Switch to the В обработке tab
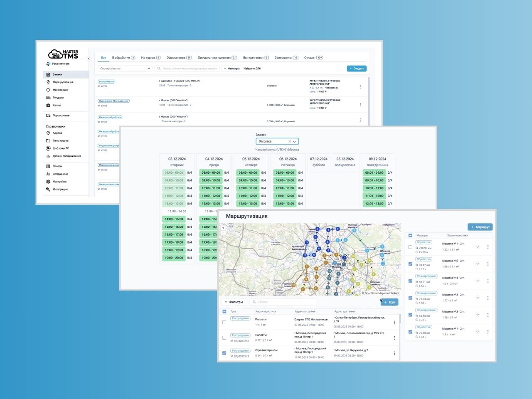 click(x=123, y=58)
